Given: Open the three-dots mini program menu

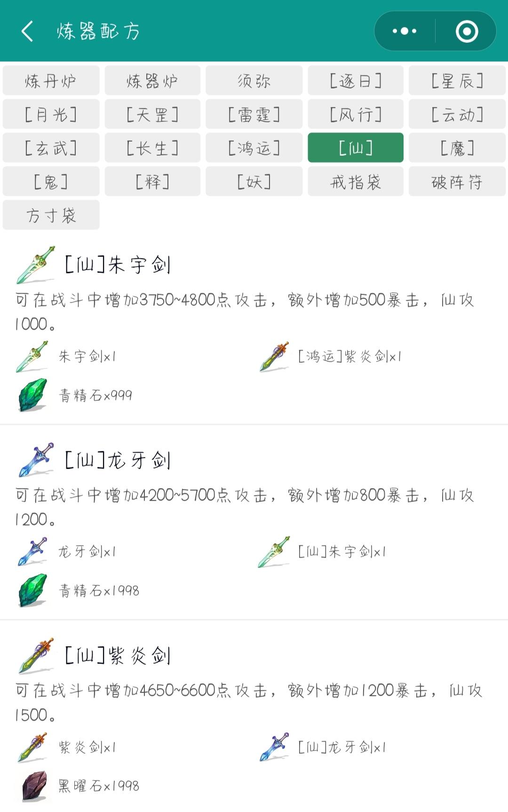Looking at the screenshot, I should coord(405,31).
